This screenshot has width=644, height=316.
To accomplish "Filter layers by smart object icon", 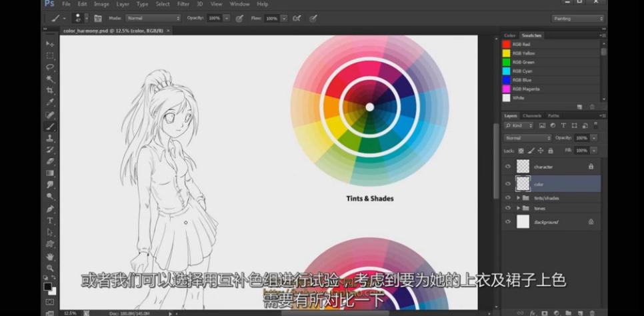I will (584, 126).
